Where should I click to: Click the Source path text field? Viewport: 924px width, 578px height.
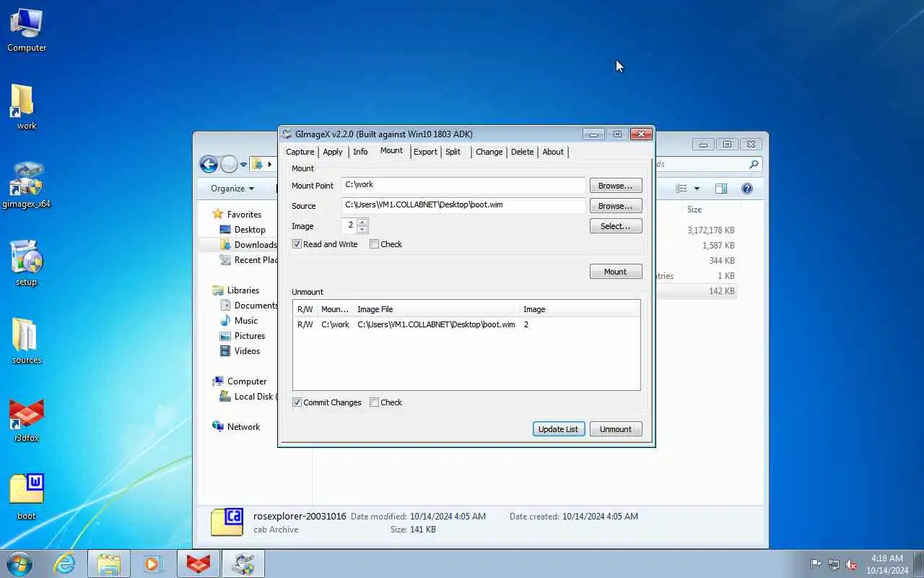click(x=463, y=205)
